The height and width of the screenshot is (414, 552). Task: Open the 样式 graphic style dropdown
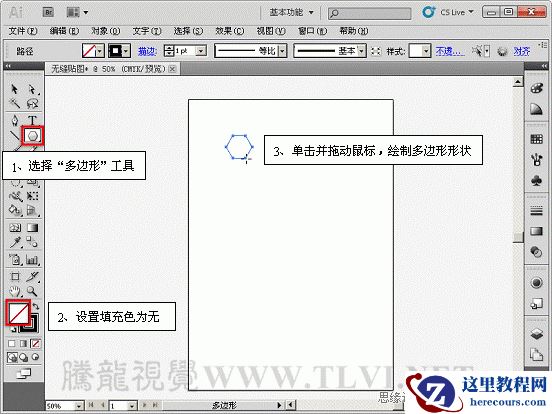pos(426,51)
